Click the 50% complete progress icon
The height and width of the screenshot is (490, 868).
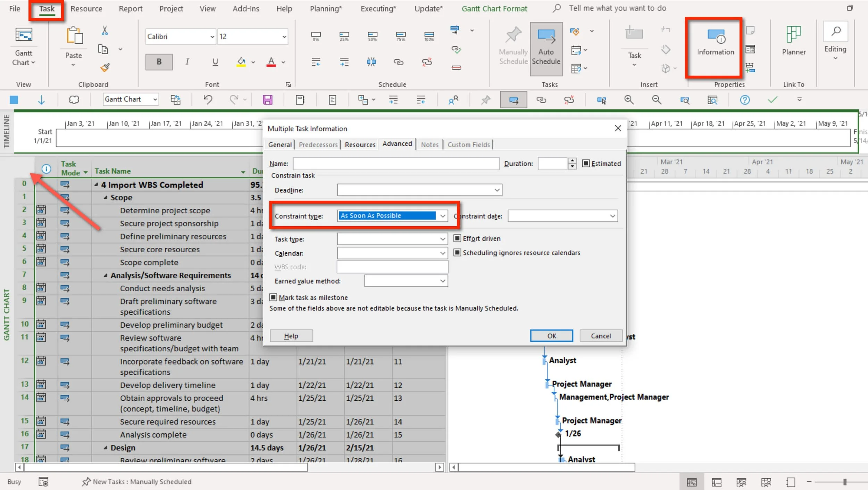372,36
